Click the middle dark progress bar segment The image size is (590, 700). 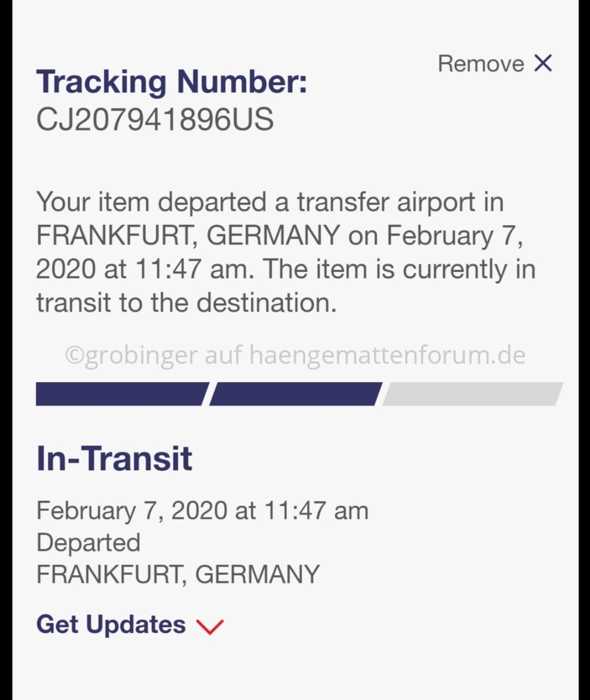(294, 394)
